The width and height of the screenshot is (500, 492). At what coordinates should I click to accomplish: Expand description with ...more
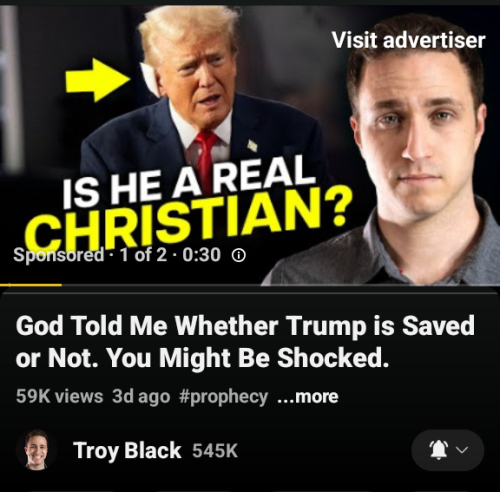(x=308, y=396)
